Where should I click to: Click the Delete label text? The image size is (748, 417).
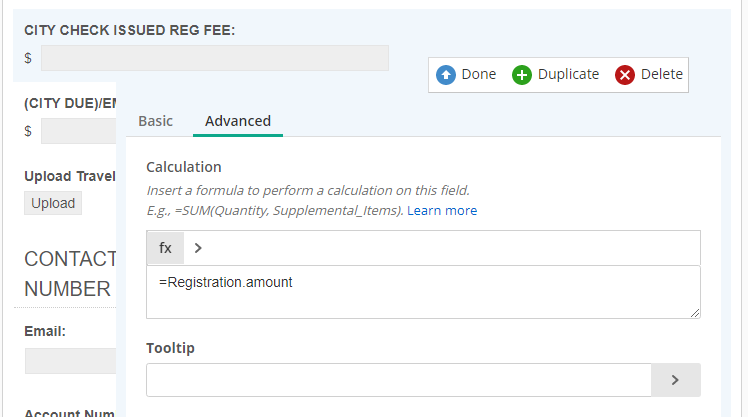[662, 74]
